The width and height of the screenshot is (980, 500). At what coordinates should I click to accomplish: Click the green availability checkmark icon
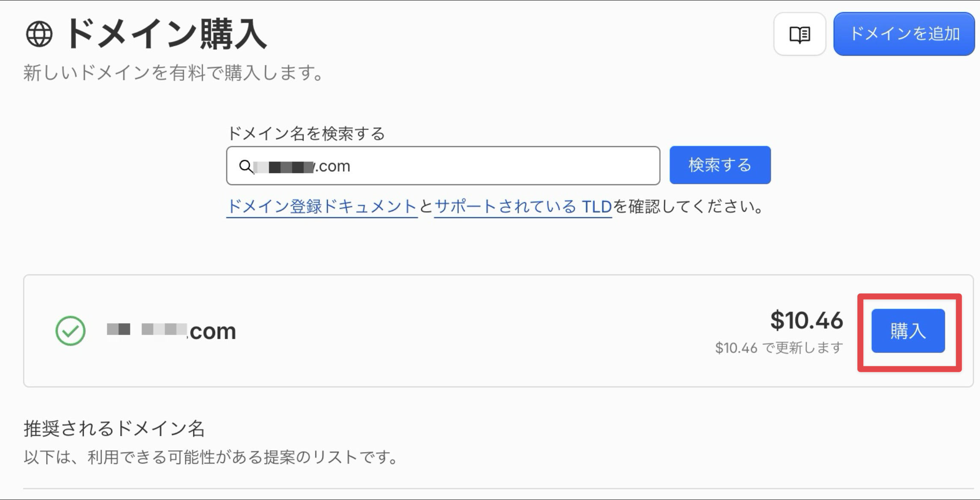(71, 331)
